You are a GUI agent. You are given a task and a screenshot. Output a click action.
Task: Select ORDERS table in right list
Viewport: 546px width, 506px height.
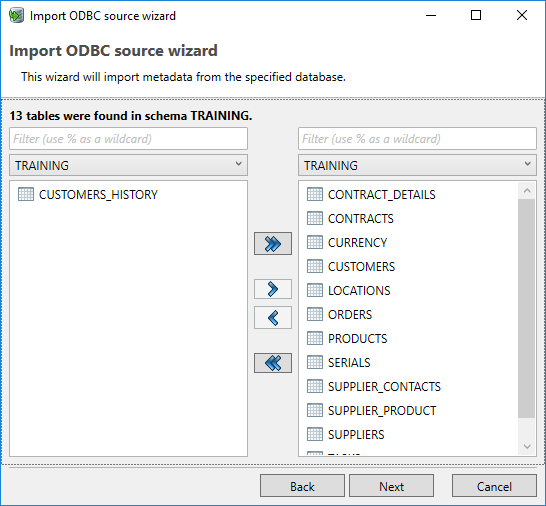coord(350,314)
